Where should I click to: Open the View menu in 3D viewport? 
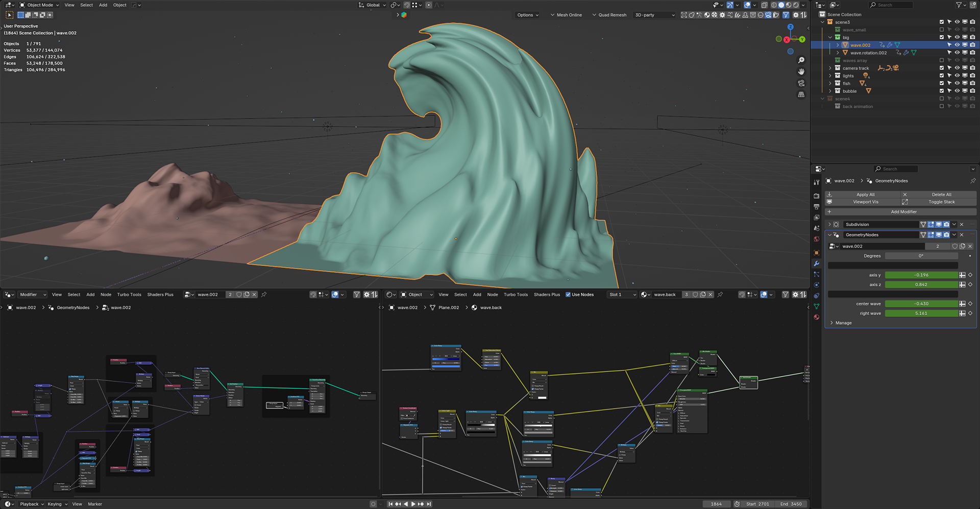(69, 5)
